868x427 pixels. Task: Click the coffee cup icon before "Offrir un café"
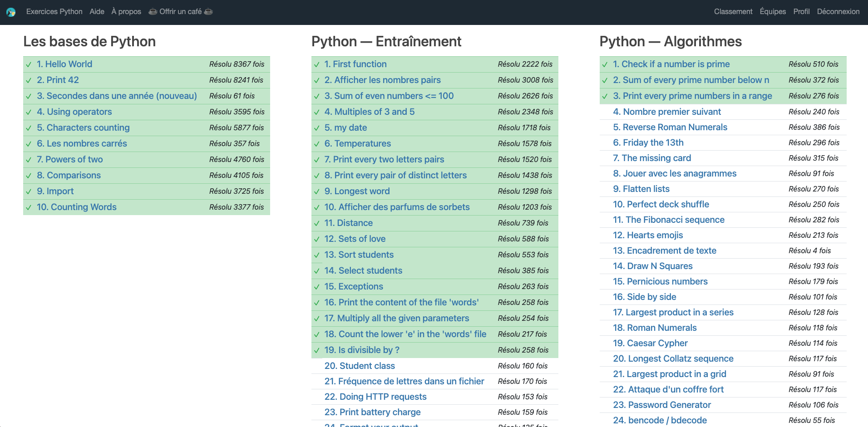153,12
